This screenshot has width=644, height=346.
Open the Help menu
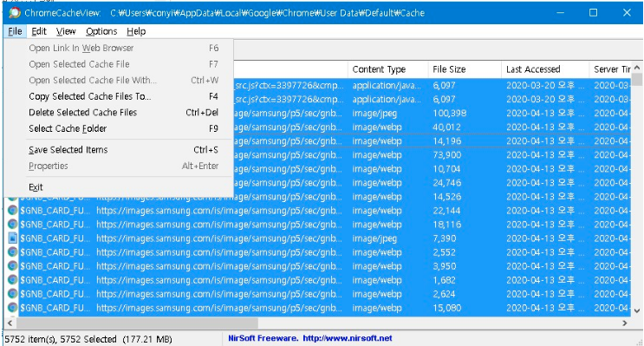click(136, 31)
